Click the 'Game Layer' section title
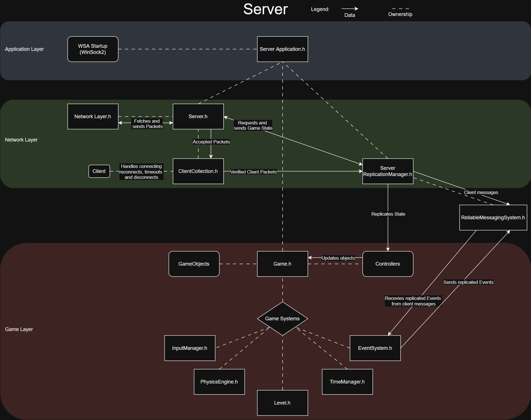Image resolution: width=531 pixels, height=420 pixels. 19,329
